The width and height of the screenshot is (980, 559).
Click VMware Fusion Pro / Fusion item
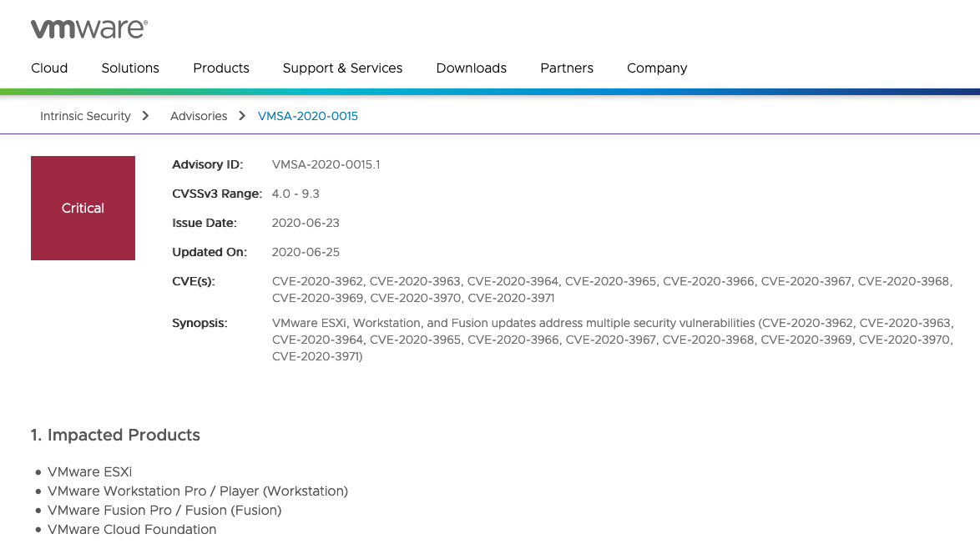click(x=164, y=511)
